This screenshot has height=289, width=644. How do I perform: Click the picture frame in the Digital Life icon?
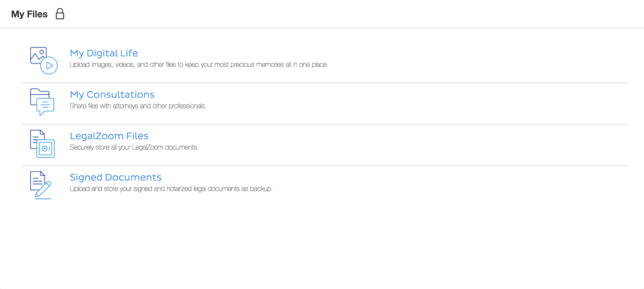pyautogui.click(x=37, y=54)
